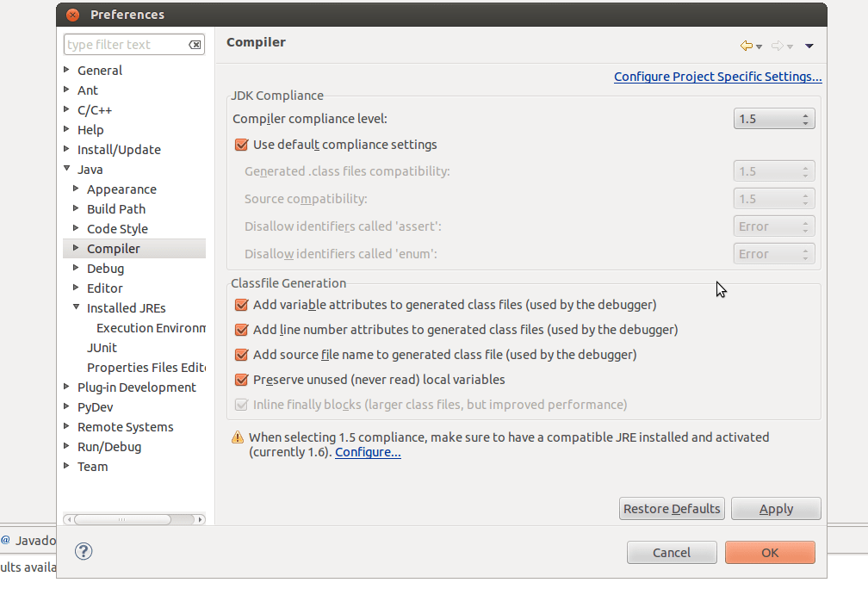
Task: Expand the Plug-in Development node
Action: (66, 387)
